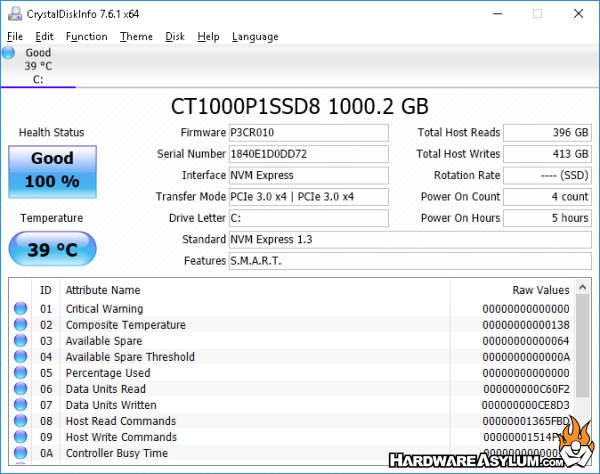This screenshot has width=600, height=474.
Task: Select the Data Units Read attribute name
Action: [106, 389]
